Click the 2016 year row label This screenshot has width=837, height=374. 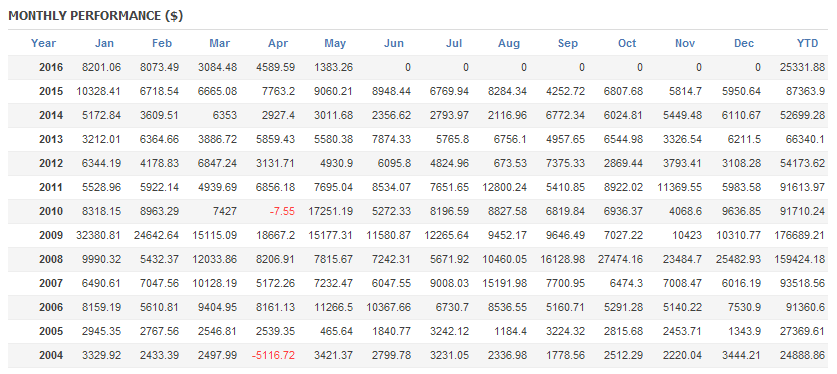pyautogui.click(x=51, y=68)
